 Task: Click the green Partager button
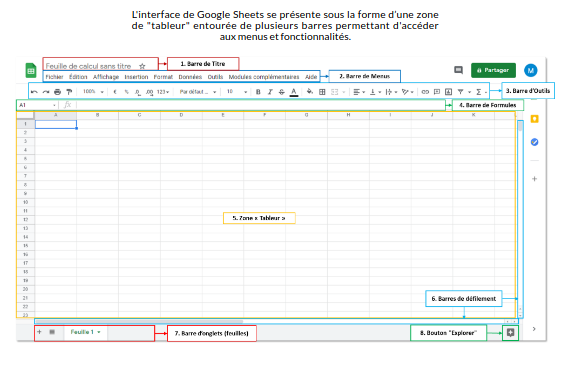pyautogui.click(x=493, y=70)
